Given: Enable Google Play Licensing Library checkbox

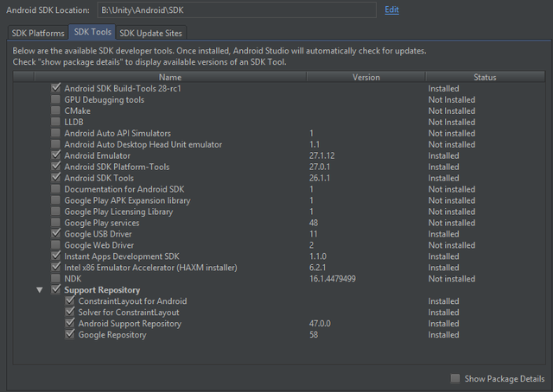Looking at the screenshot, I should tap(55, 212).
